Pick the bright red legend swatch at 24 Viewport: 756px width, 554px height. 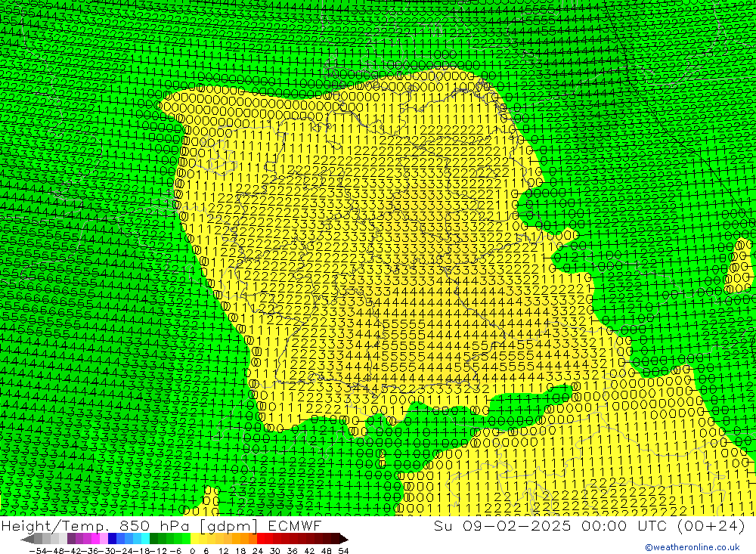(261, 540)
